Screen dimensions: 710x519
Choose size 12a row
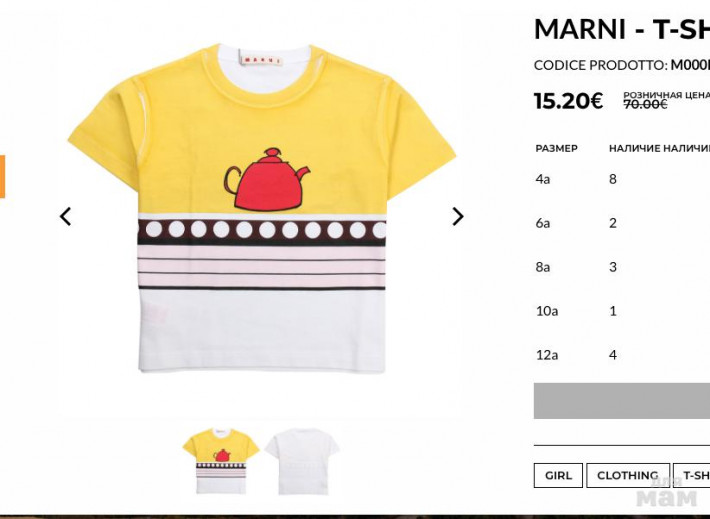[x=622, y=355]
